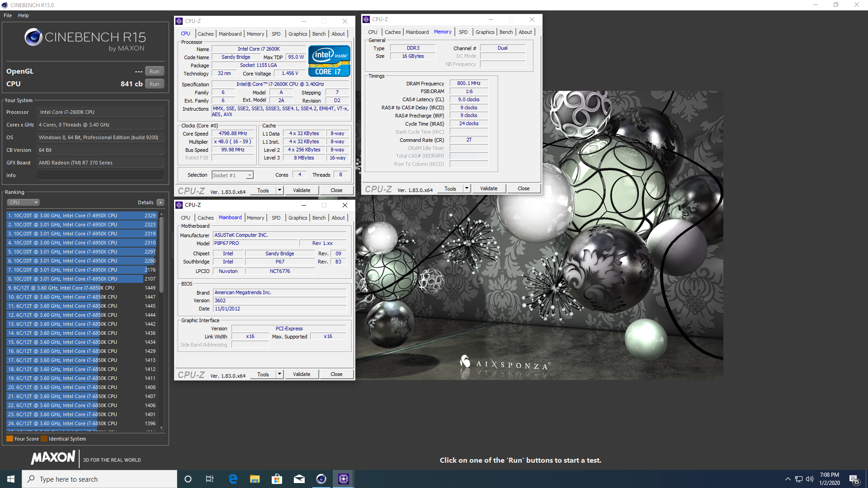Select Memory tab in Mainboard window
Screen dimensions: 868x488
click(x=255, y=218)
